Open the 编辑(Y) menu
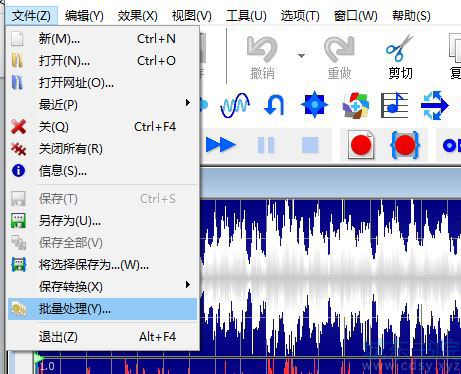The image size is (461, 374). tap(84, 16)
